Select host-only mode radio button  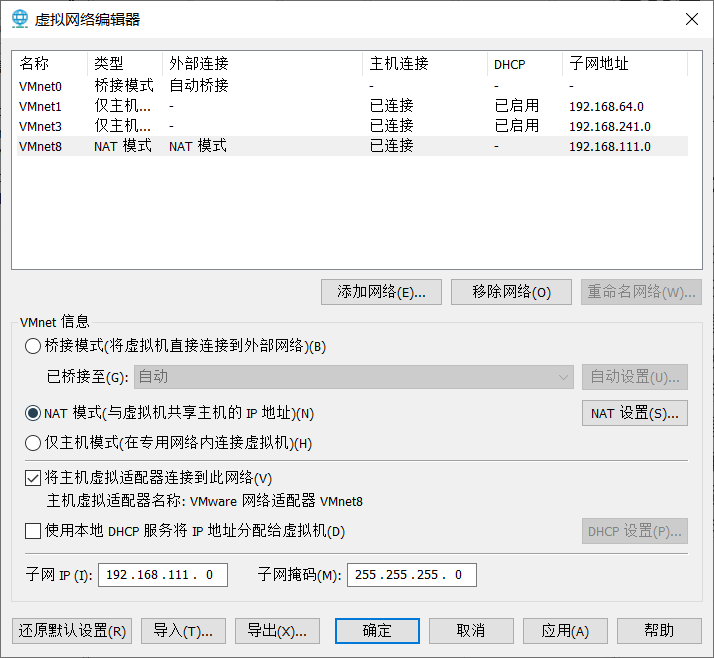(33, 443)
